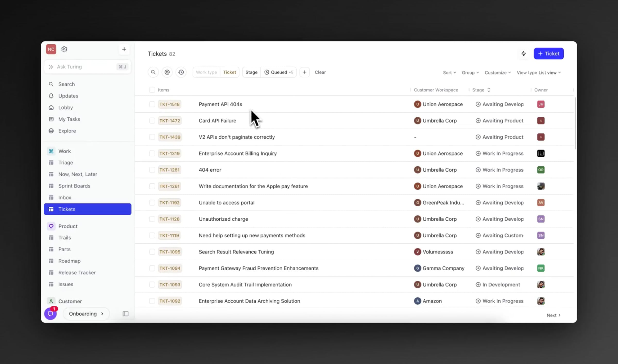The width and height of the screenshot is (618, 364).
Task: Collapse sidebar using panel toggle icon
Action: 125,314
